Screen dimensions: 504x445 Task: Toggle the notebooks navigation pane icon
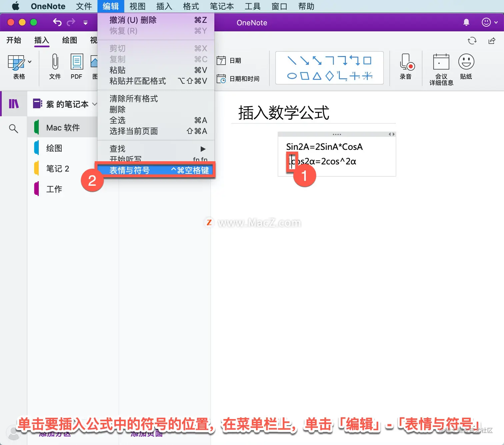tap(14, 104)
